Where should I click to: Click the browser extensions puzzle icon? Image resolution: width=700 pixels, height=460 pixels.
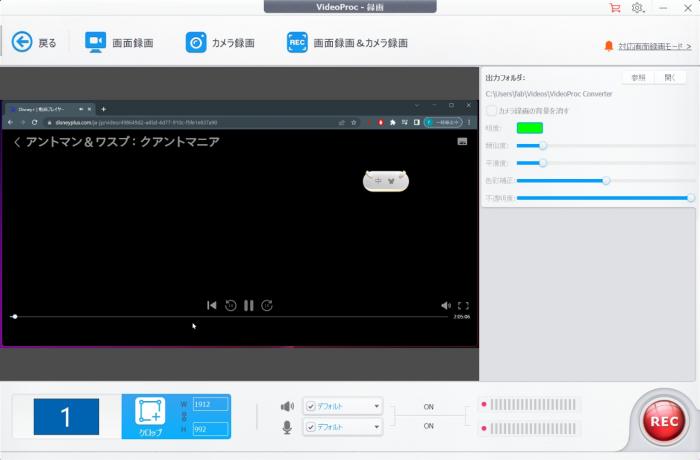tap(392, 122)
